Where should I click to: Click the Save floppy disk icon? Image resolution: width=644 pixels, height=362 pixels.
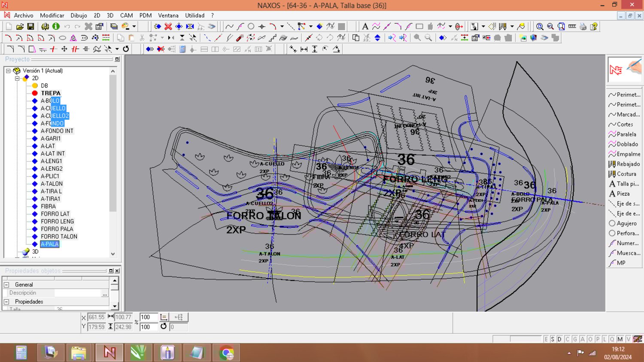coord(30,27)
